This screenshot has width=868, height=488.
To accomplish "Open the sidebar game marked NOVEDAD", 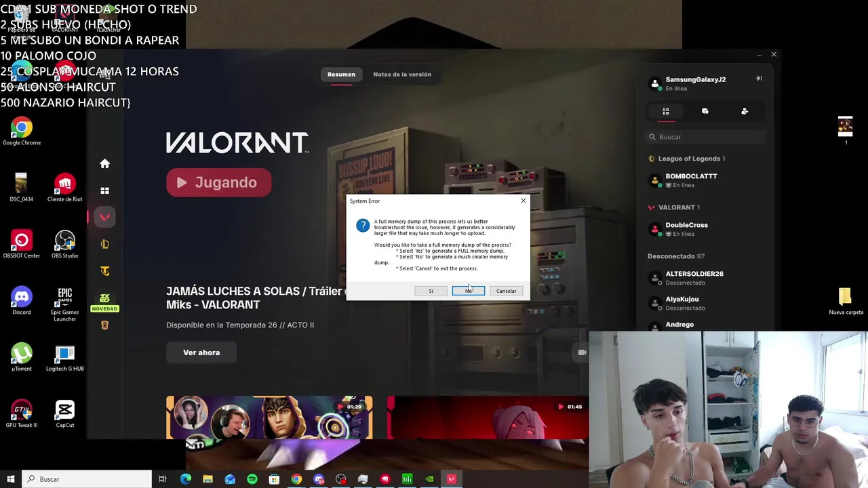I will pyautogui.click(x=104, y=302).
